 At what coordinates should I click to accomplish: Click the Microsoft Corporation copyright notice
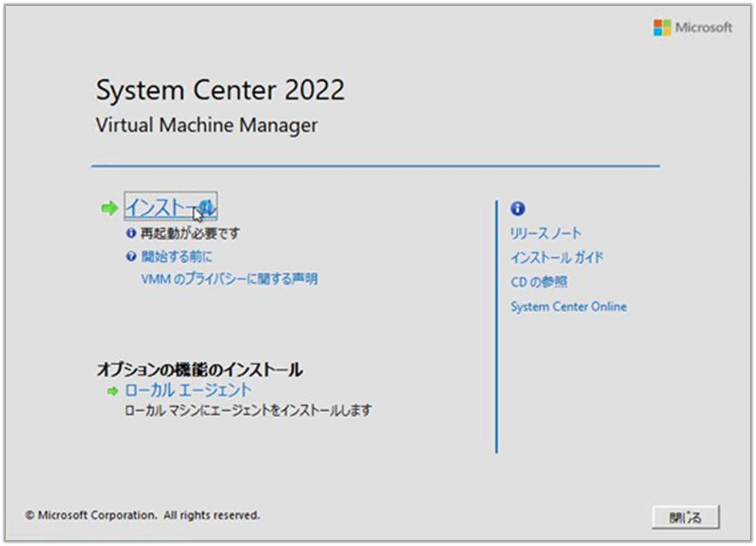coord(142,515)
